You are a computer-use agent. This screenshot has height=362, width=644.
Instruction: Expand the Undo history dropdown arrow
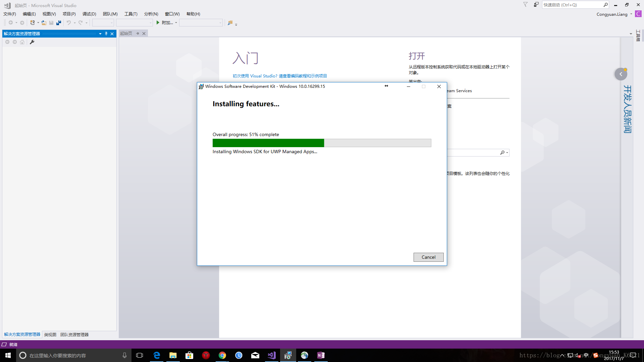(75, 23)
